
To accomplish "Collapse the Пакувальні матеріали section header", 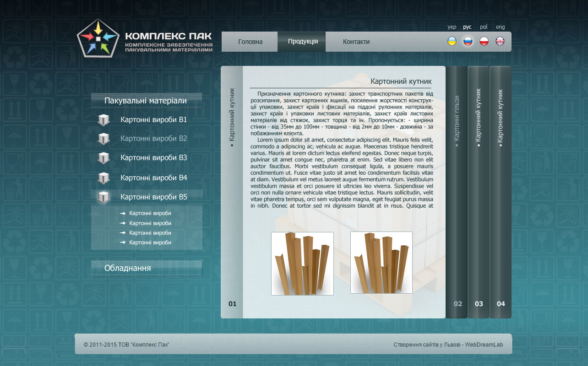I will (x=146, y=101).
